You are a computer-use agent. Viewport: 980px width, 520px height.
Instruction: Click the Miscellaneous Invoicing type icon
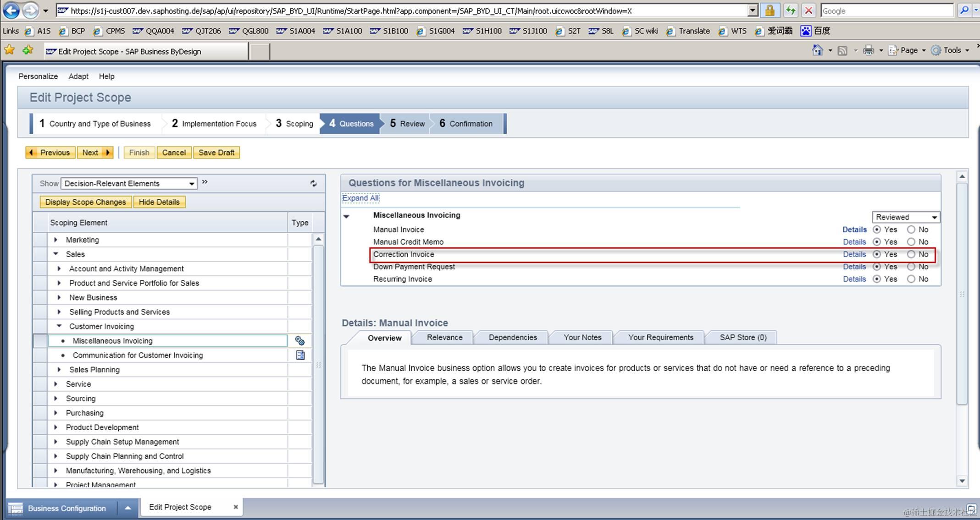coord(300,341)
